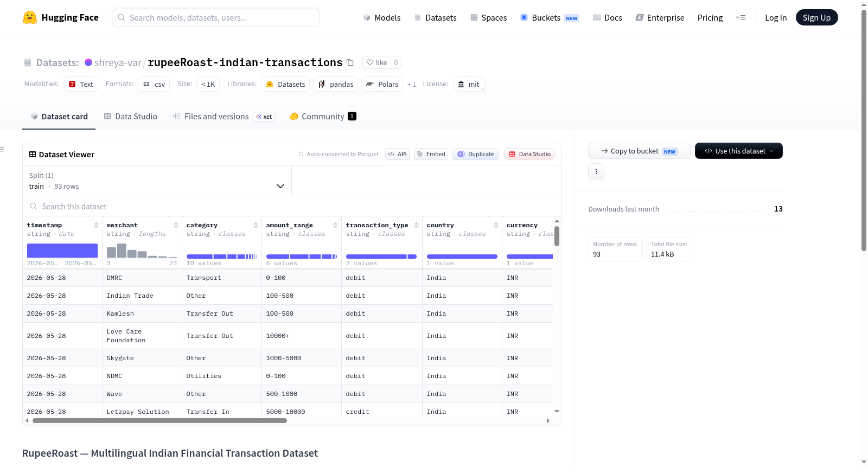
Task: Select the Polars library tag
Action: (x=382, y=84)
